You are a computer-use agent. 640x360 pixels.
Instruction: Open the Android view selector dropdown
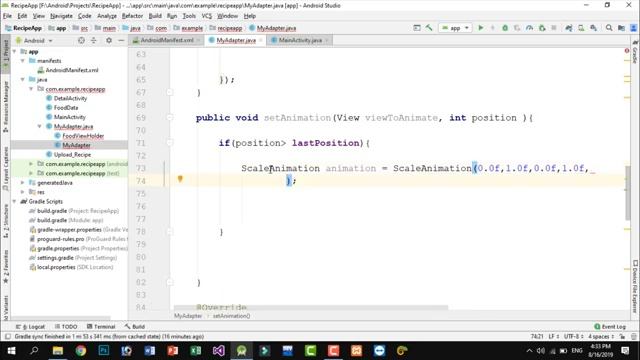tap(34, 40)
